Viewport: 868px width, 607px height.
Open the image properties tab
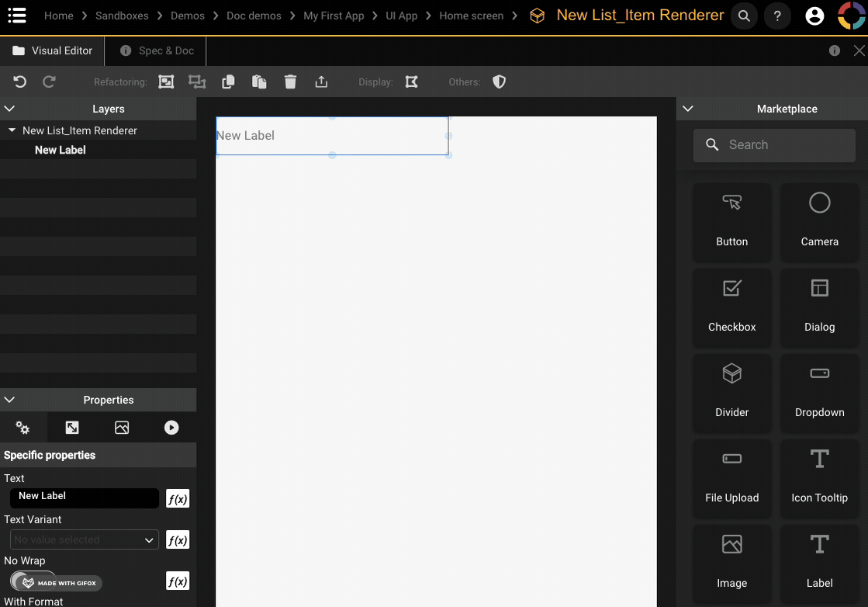(122, 428)
